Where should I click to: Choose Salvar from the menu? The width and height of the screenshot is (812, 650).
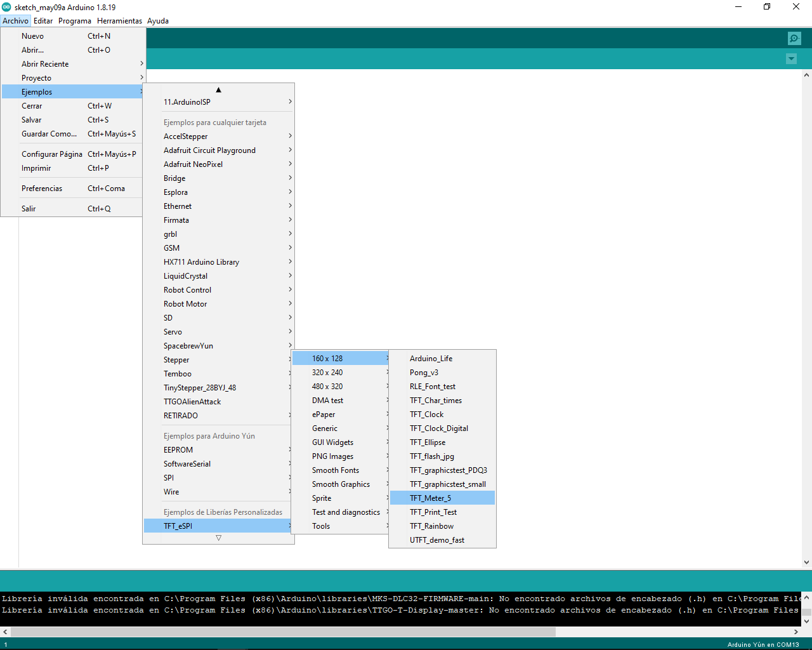coord(73,120)
